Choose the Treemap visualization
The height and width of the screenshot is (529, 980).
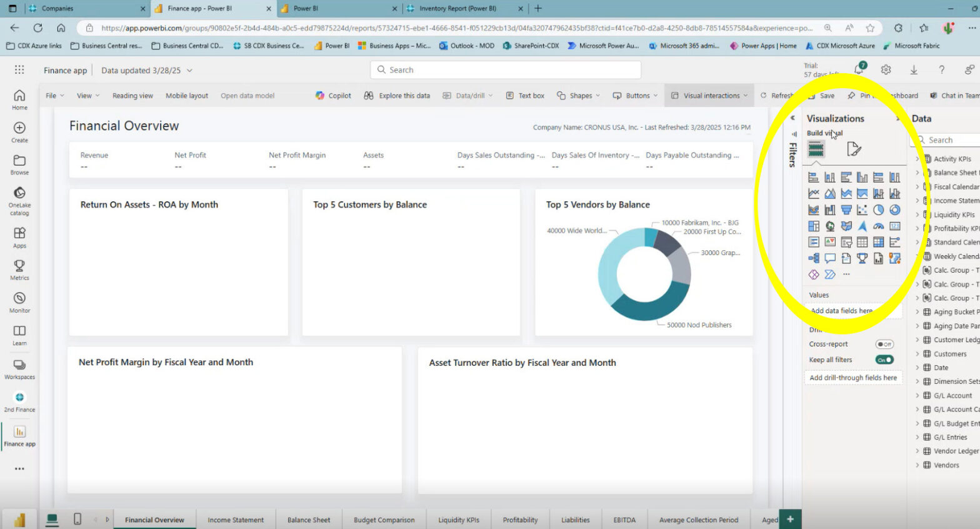pos(813,226)
